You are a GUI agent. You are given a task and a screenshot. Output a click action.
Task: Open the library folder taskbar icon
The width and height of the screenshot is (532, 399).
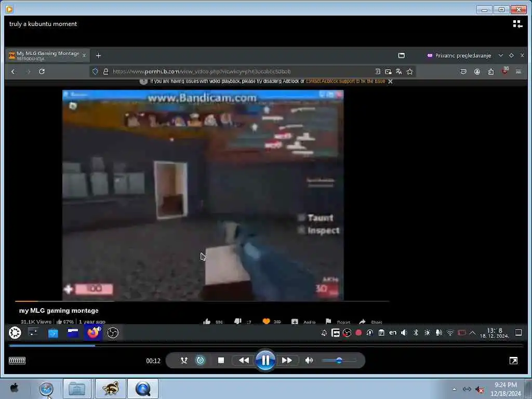coord(77,389)
